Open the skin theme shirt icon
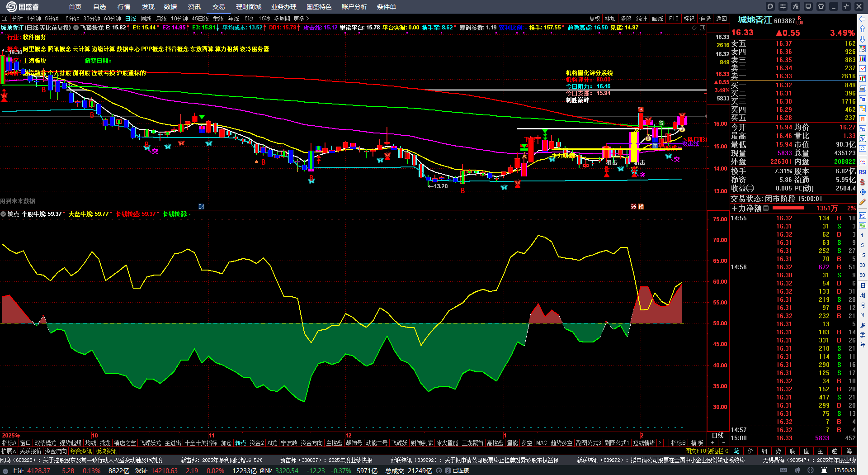 tap(821, 6)
